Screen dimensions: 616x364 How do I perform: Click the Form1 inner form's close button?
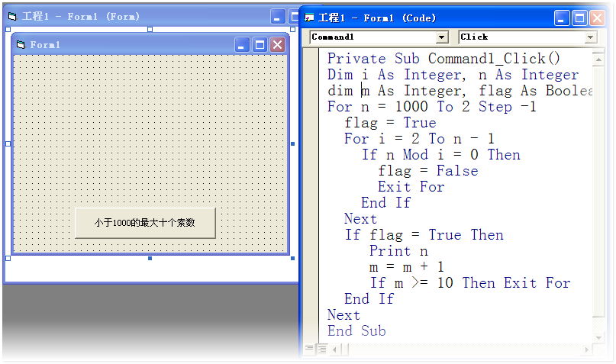click(277, 45)
